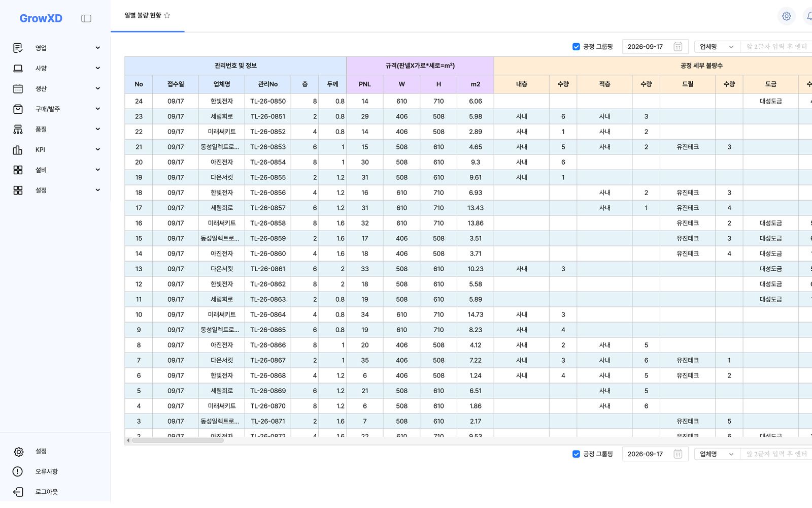This screenshot has height=508, width=812.
Task: Click the KPI chart icon
Action: click(x=18, y=149)
